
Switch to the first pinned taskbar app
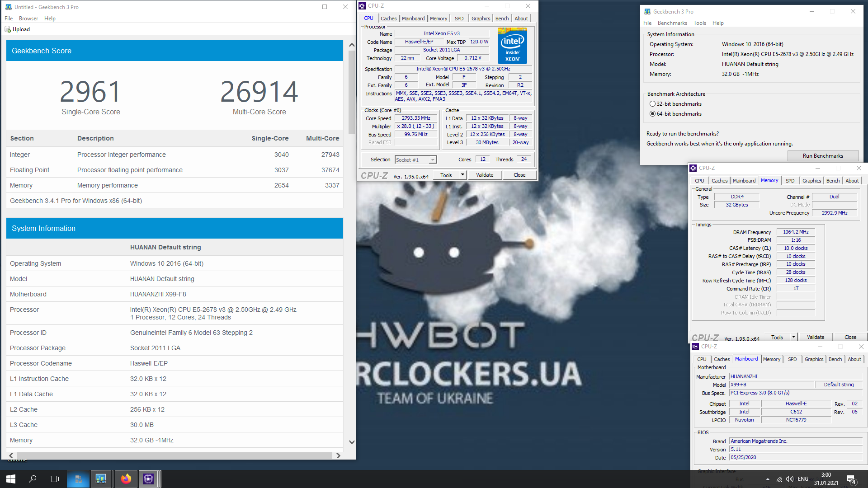[x=78, y=479]
